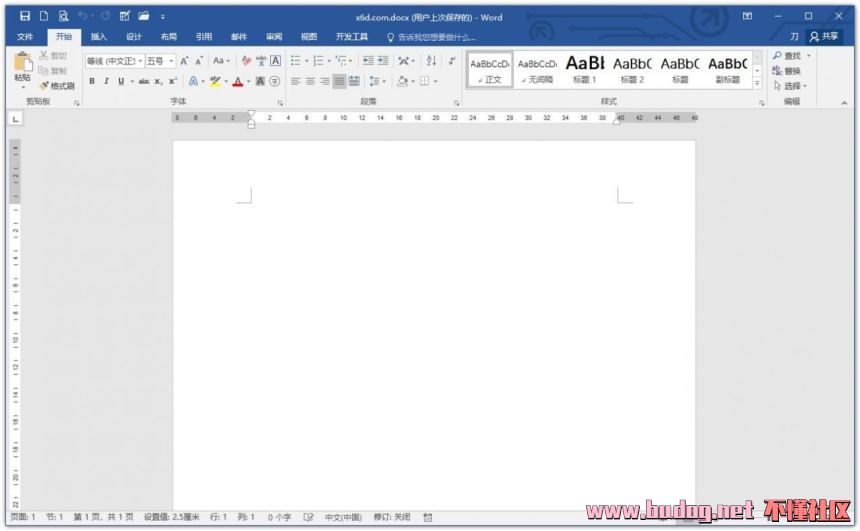Sort text with the A-Z sort icon
Image resolution: width=860 pixels, height=531 pixels.
[x=431, y=60]
